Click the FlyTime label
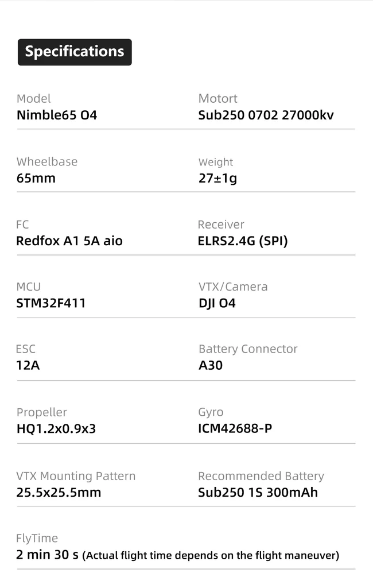Screen dimensions: 373x588 pyautogui.click(x=37, y=539)
